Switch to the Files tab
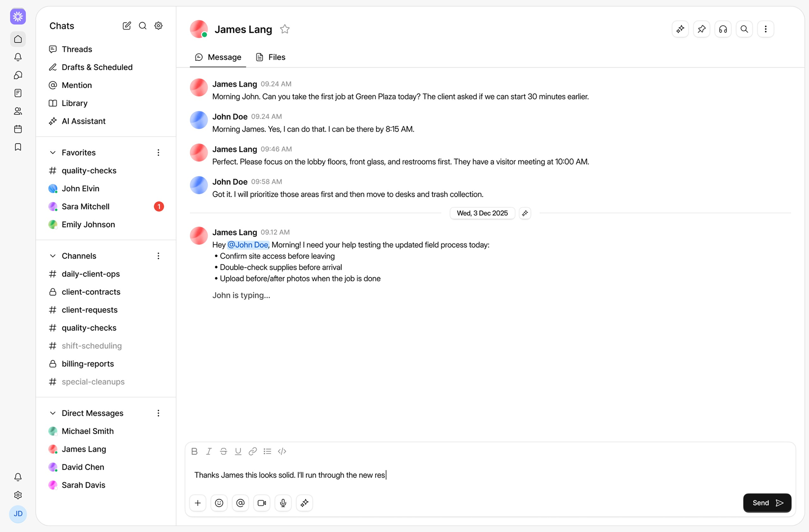809x532 pixels. [270, 57]
